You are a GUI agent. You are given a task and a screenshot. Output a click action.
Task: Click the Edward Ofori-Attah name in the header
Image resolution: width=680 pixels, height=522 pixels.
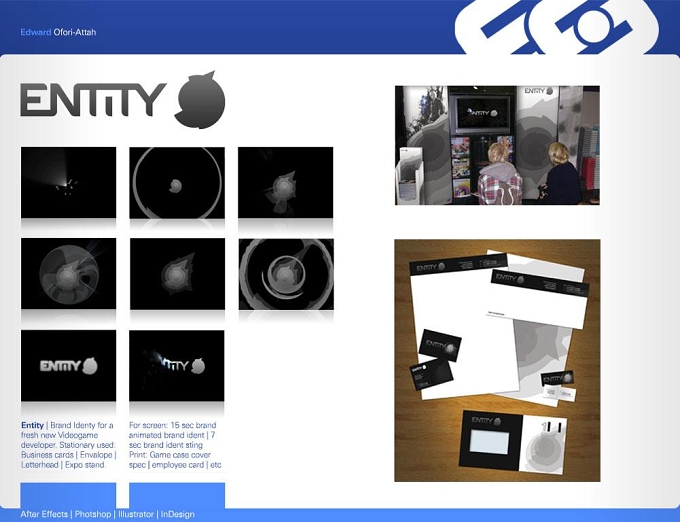coord(58,32)
